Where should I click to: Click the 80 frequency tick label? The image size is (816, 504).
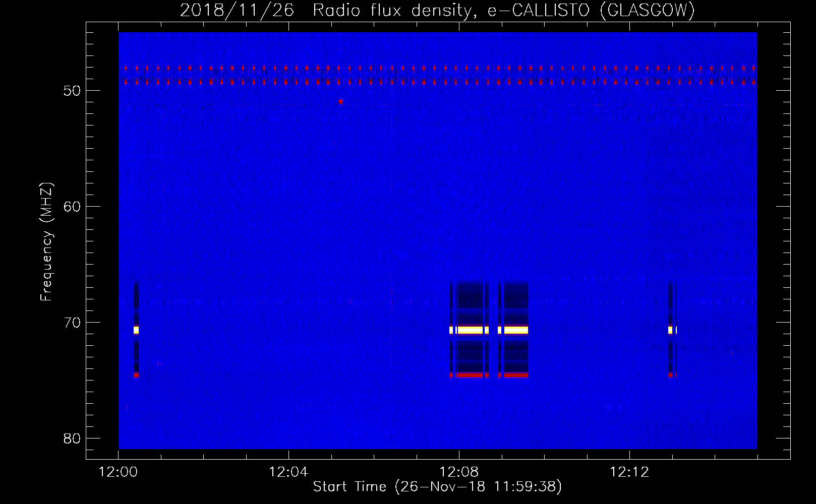72,438
